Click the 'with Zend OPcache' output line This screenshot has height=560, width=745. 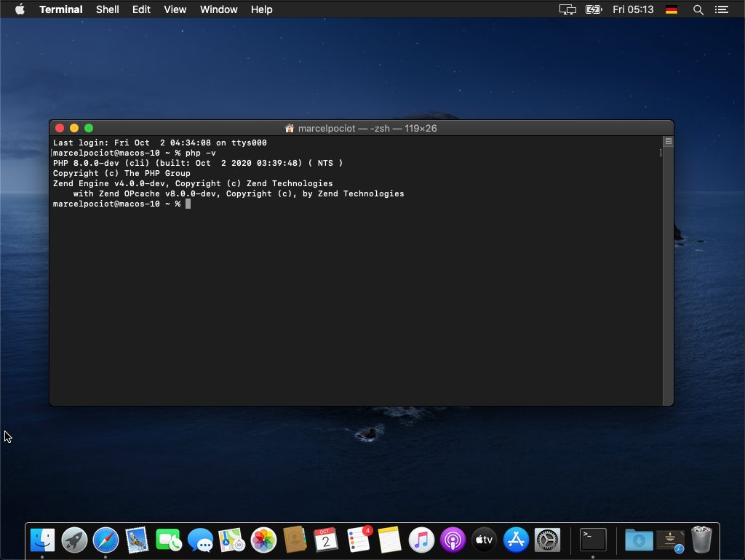239,193
